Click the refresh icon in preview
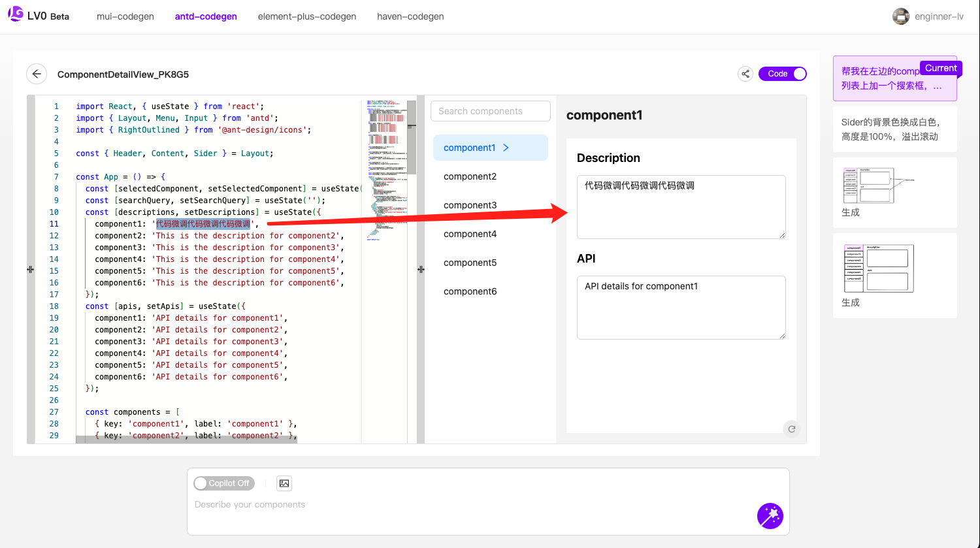The height and width of the screenshot is (548, 980). click(x=791, y=429)
